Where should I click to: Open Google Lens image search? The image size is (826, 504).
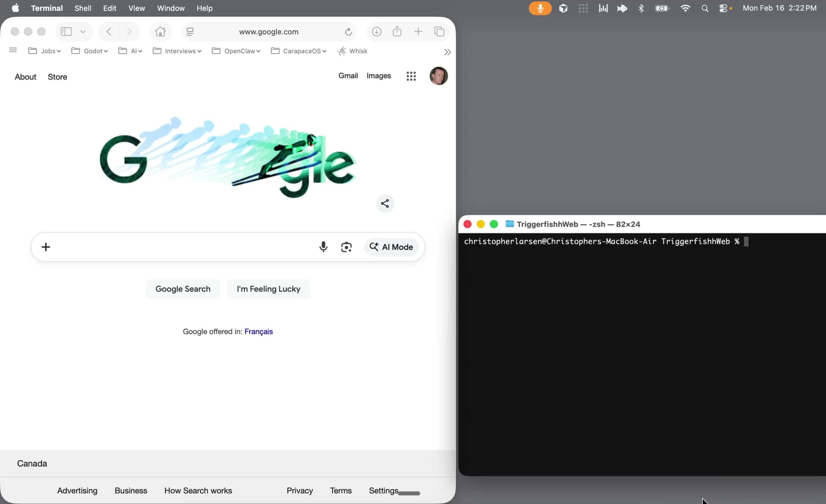click(347, 247)
